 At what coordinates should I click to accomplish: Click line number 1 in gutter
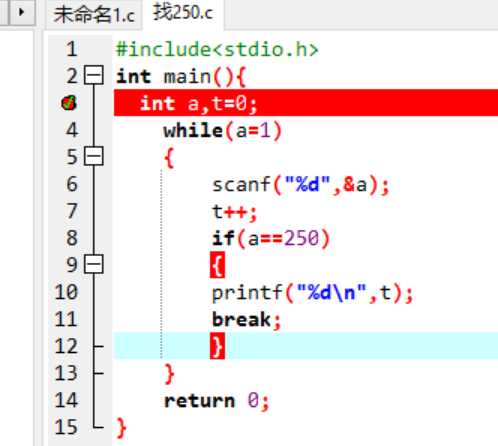click(72, 49)
